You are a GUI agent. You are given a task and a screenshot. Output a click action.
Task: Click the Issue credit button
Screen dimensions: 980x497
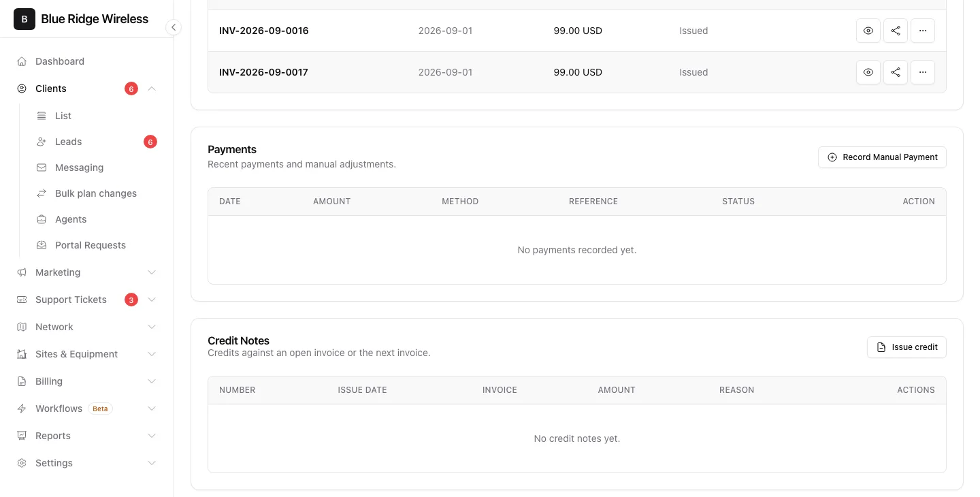906,347
